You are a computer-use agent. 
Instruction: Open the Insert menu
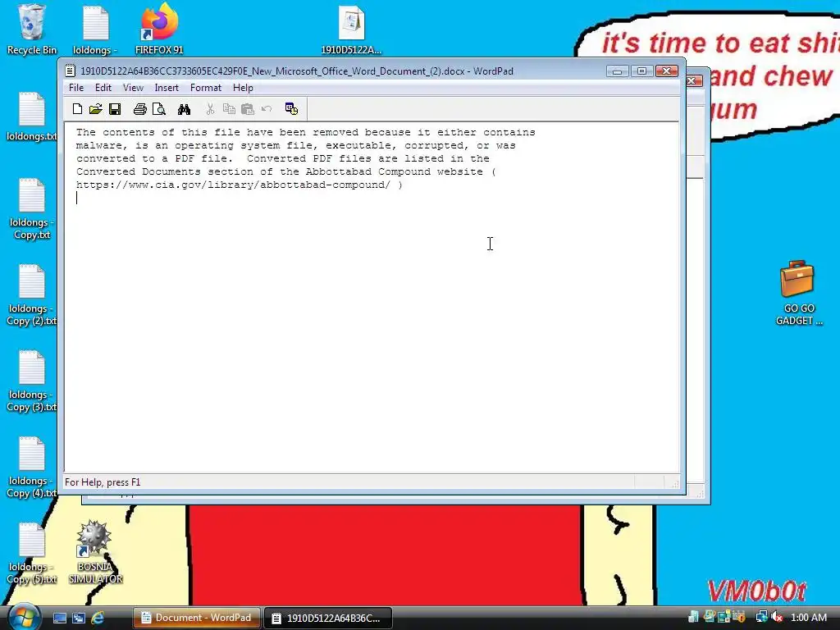(x=167, y=88)
